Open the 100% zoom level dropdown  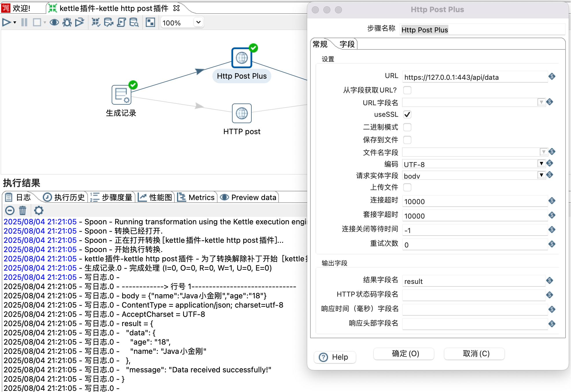[198, 22]
